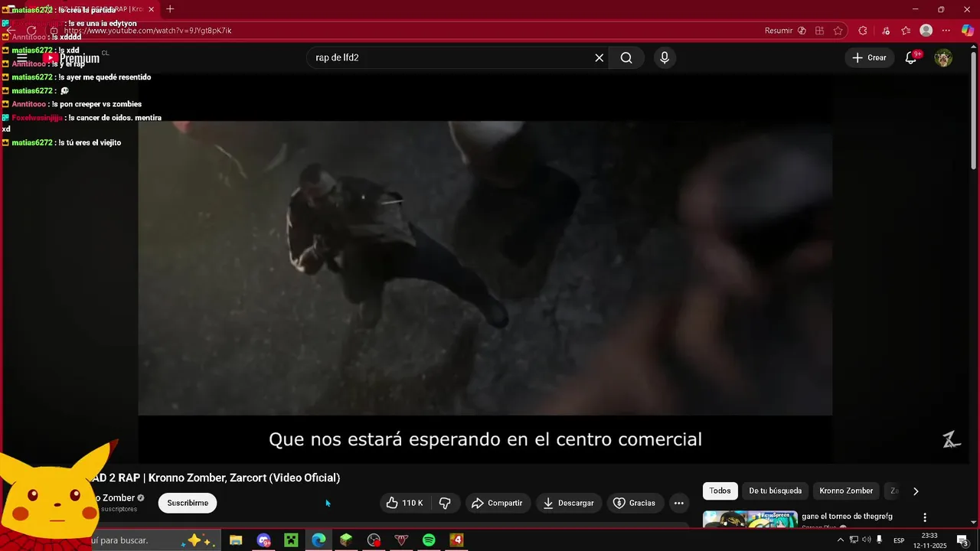
Task: Click the Gracias button
Action: [x=635, y=503]
